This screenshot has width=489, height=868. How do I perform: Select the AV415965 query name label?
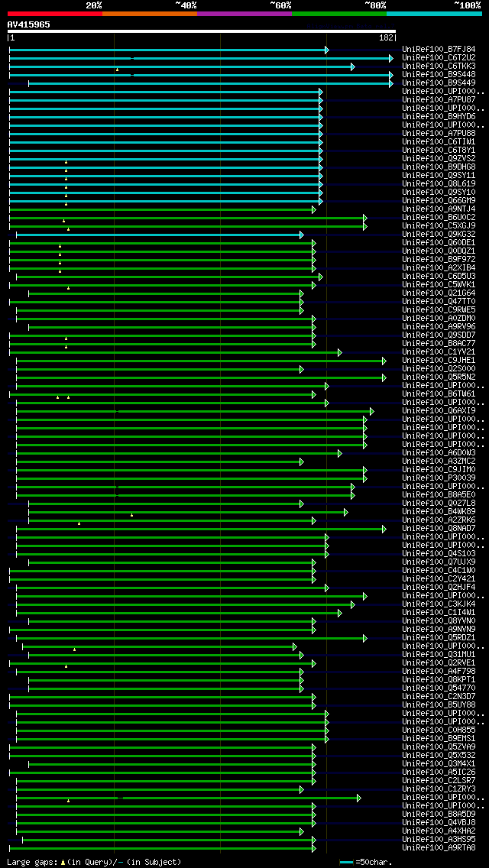pos(29,24)
